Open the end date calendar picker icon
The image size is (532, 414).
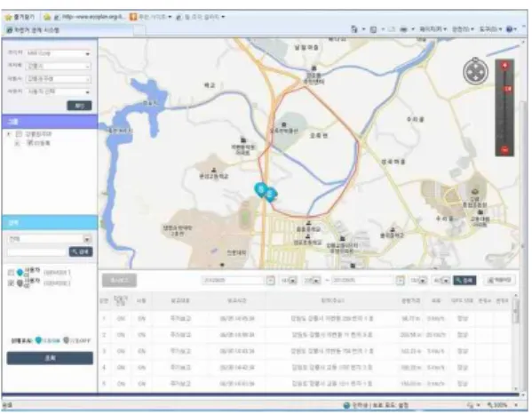(401, 281)
